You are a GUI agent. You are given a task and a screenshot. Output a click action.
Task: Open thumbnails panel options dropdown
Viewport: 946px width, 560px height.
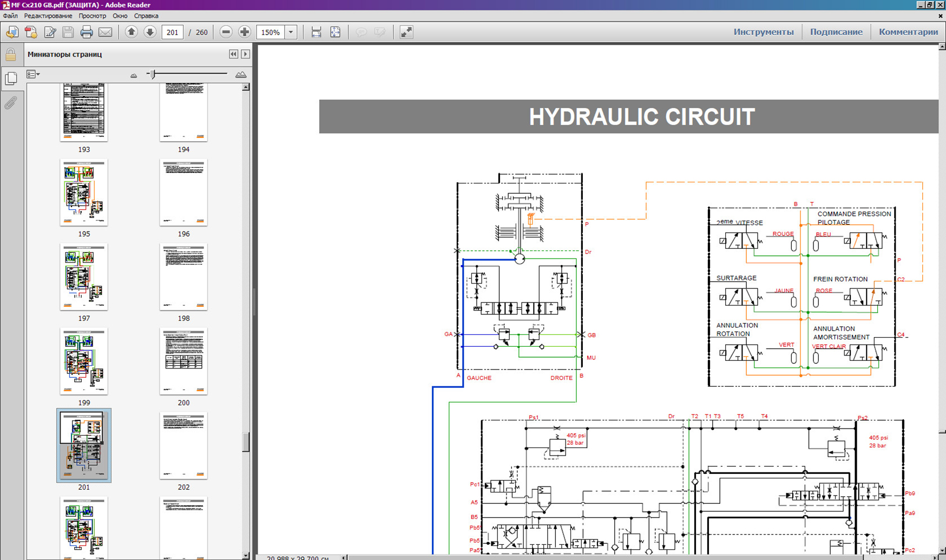point(34,74)
